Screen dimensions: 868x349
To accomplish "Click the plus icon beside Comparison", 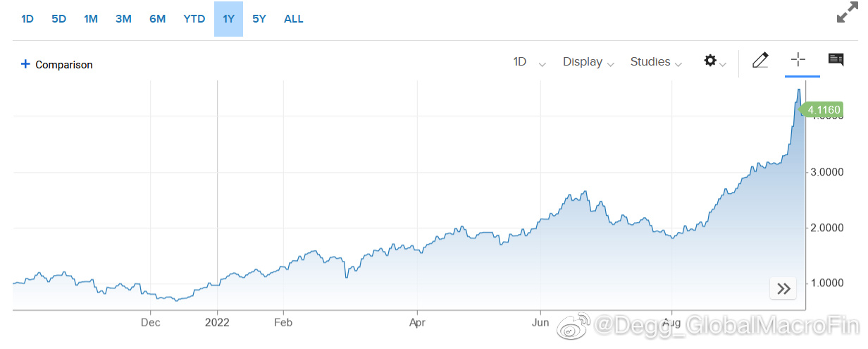I will 25,64.
